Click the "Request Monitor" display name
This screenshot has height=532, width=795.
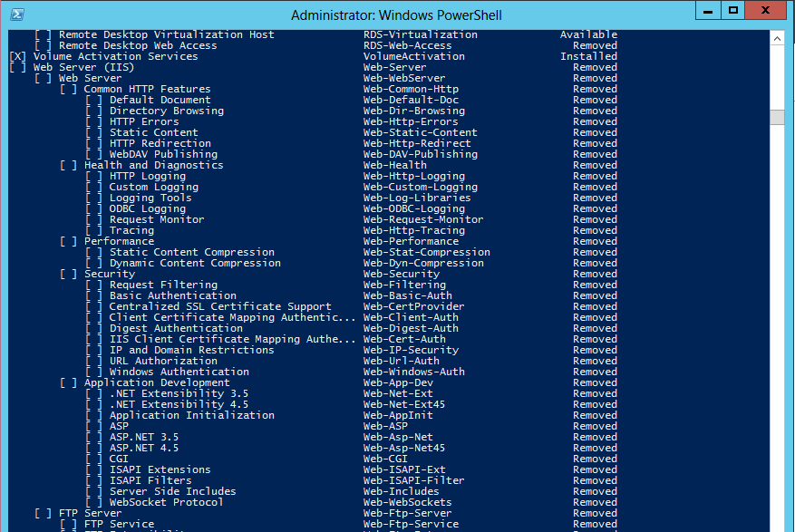(157, 220)
